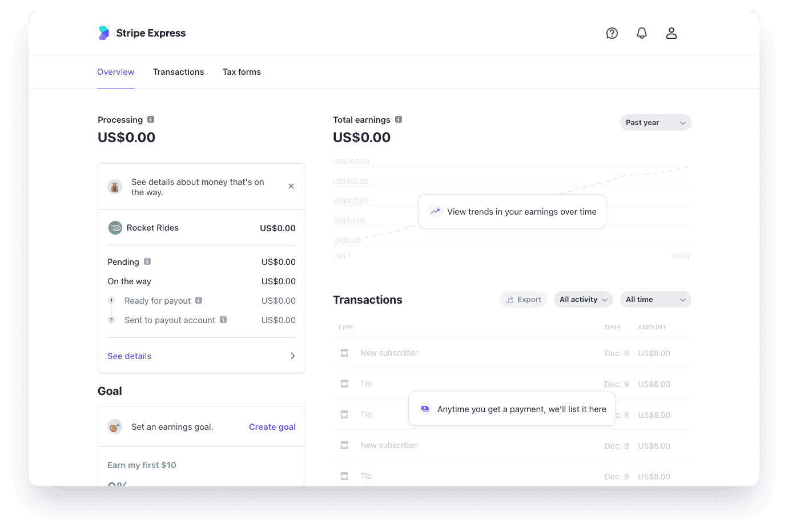Click the first New subscriber transaction row

pos(512,353)
